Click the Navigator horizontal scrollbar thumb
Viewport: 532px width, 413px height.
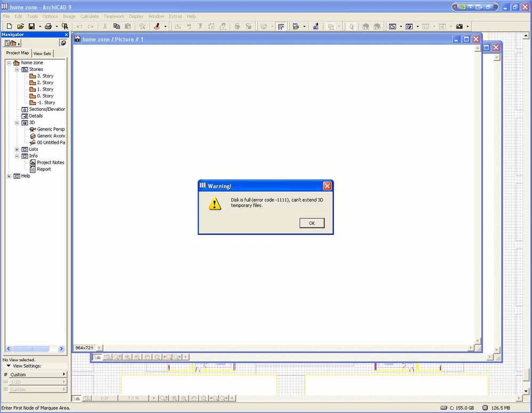(x=30, y=349)
